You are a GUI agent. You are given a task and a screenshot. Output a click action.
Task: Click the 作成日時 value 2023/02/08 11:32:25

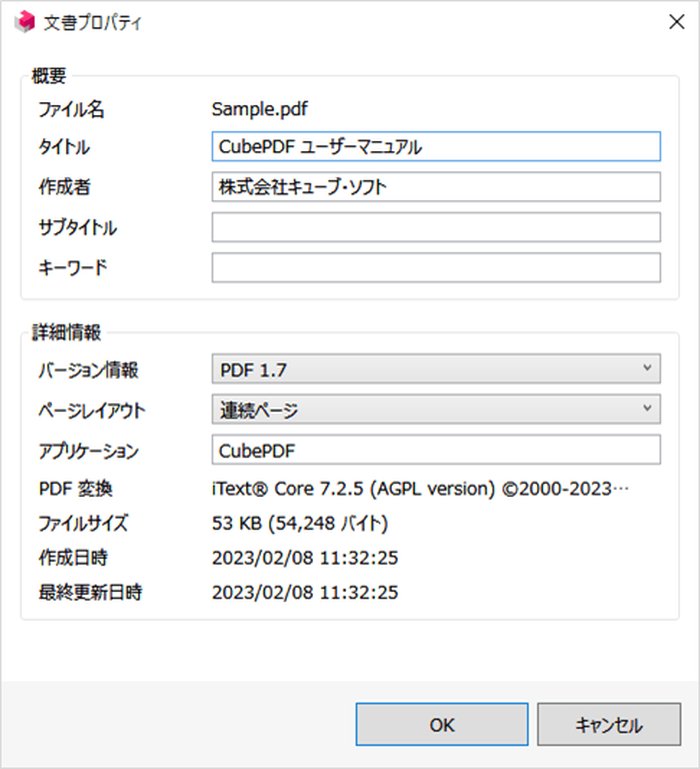(x=305, y=558)
